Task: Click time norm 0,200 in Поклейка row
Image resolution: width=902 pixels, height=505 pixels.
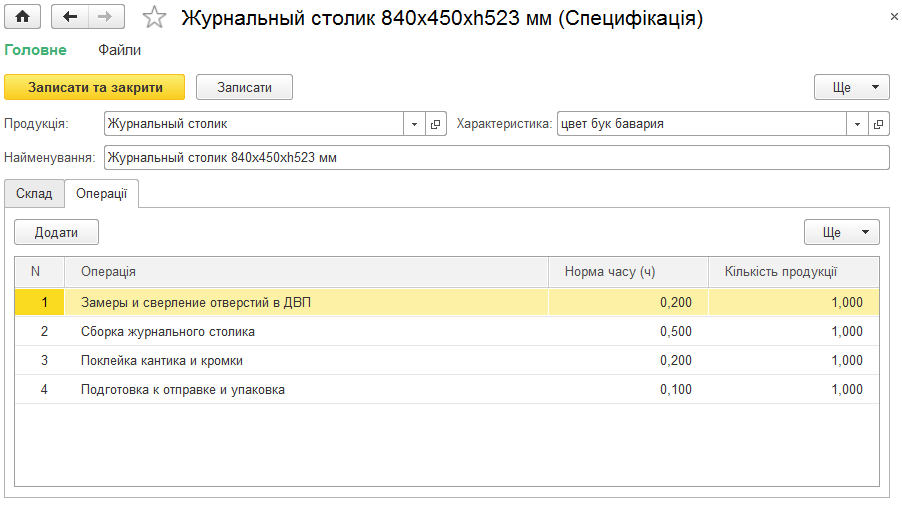Action: tap(628, 361)
